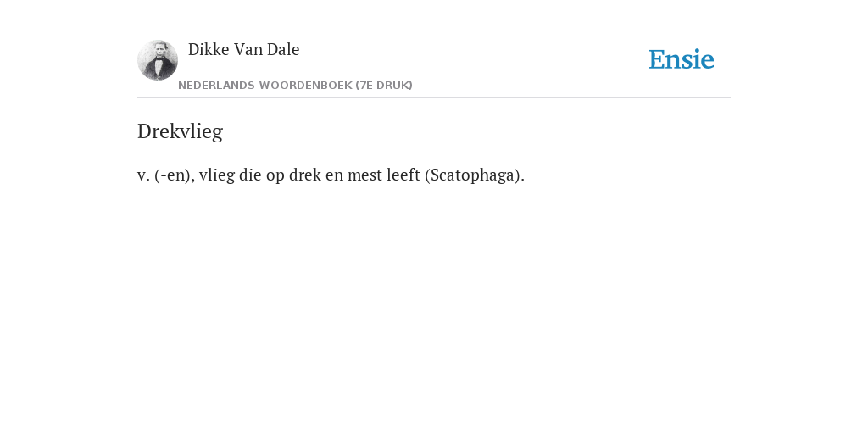Click the Dikke Van Dale portrait avatar

point(158,60)
